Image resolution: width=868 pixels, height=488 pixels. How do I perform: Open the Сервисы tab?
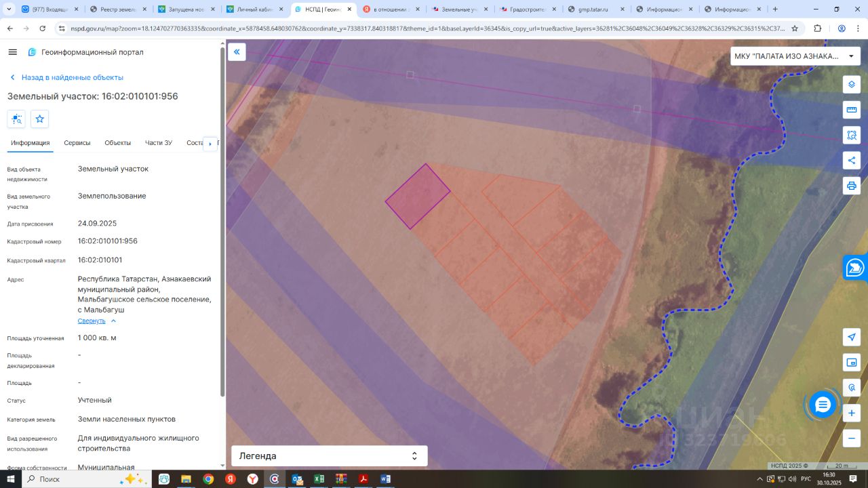click(77, 143)
